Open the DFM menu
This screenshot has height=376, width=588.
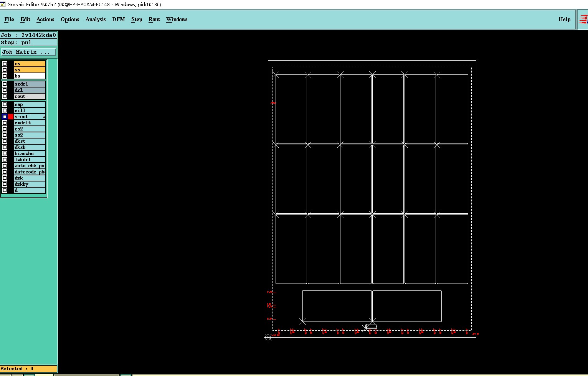point(119,19)
